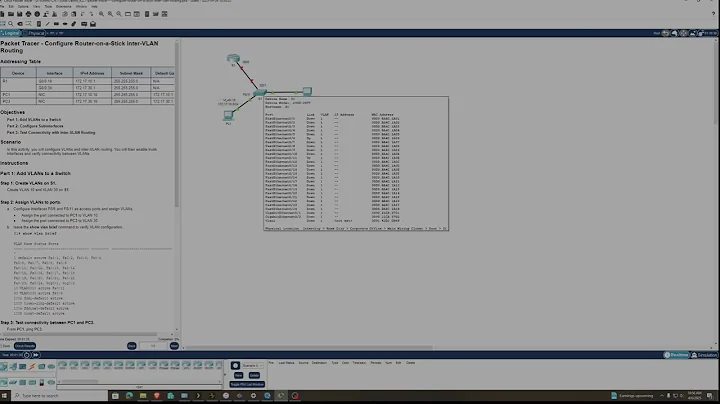The image size is (720, 404).
Task: Click "Part 1: Add VLANs to a Switch" objective text
Action: coord(34,119)
